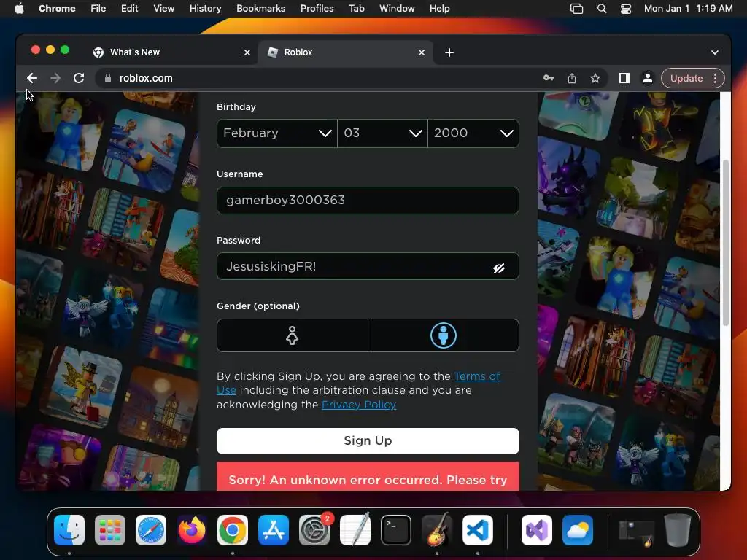
Task: Open the birthday day dropdown 03
Action: point(382,133)
